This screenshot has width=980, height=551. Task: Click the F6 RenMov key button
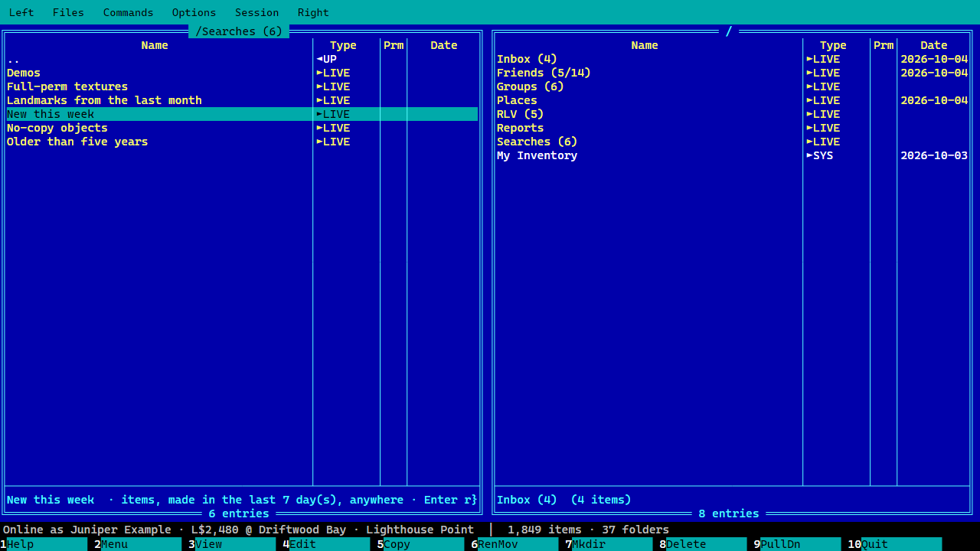pos(514,544)
